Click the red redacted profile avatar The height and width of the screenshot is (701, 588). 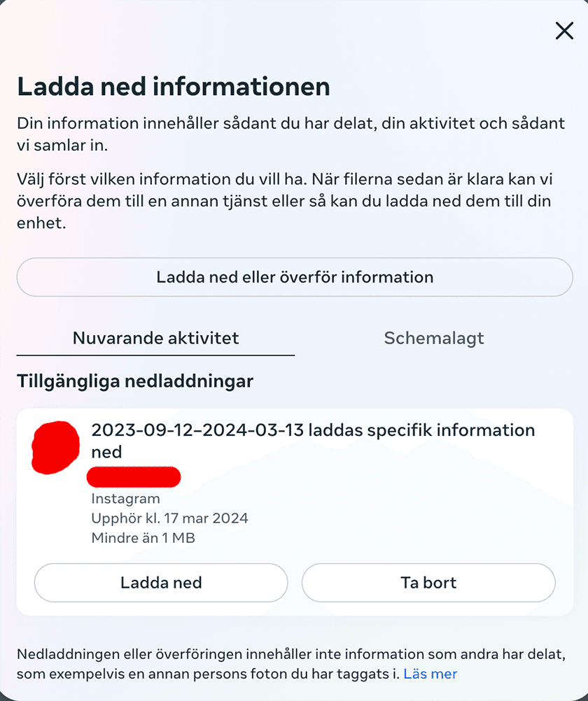click(56, 446)
